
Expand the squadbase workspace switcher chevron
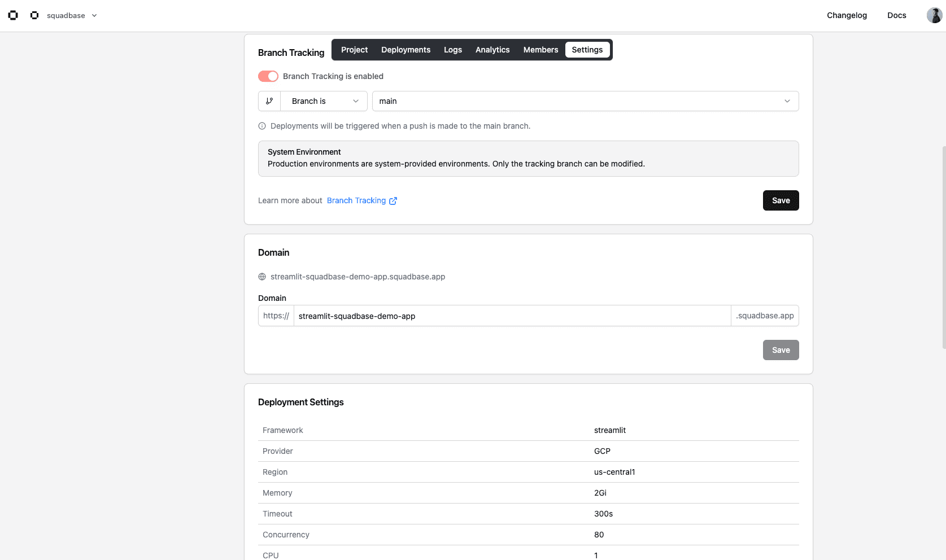click(94, 16)
